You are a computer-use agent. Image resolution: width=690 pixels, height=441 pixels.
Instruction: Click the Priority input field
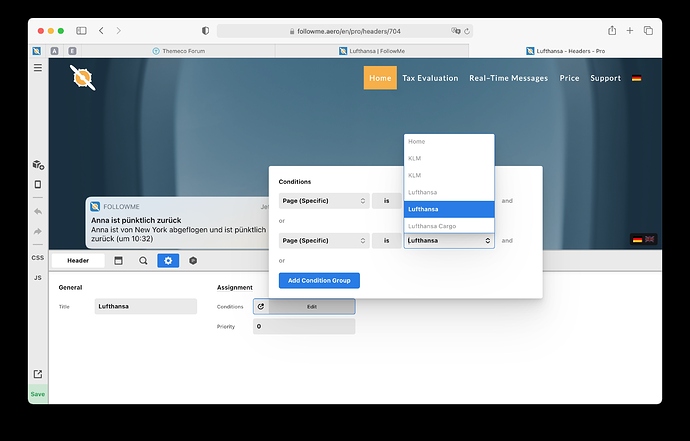click(x=304, y=326)
